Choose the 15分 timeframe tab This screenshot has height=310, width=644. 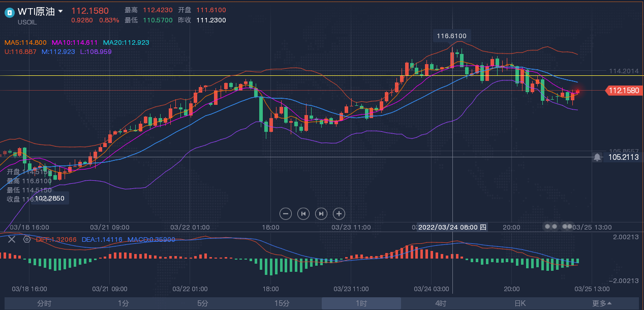tap(282, 303)
